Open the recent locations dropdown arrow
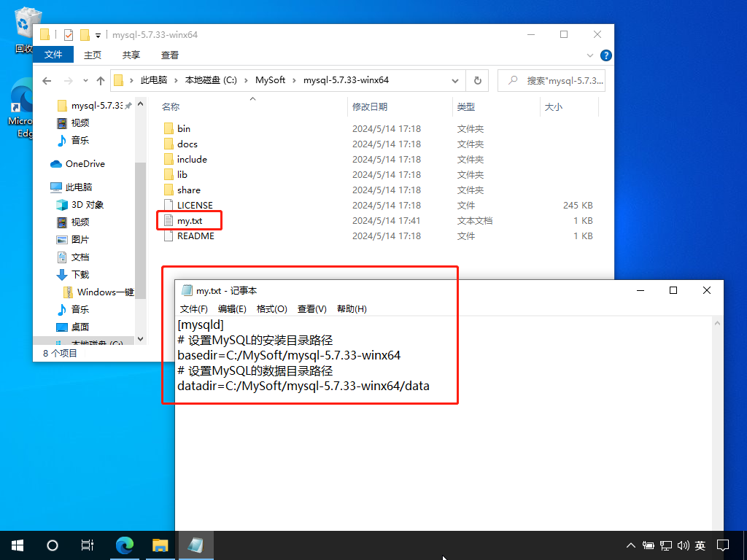Screen dimensions: 747x560 pyautogui.click(x=85, y=80)
